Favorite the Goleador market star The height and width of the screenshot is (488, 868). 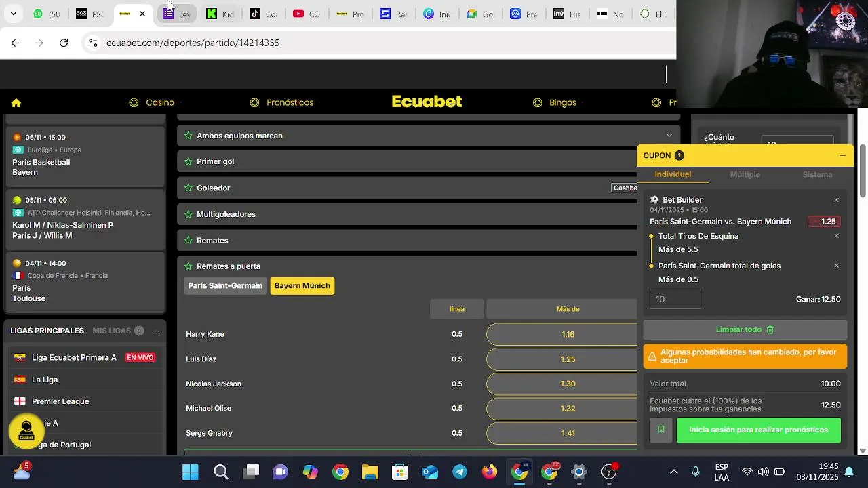click(189, 188)
